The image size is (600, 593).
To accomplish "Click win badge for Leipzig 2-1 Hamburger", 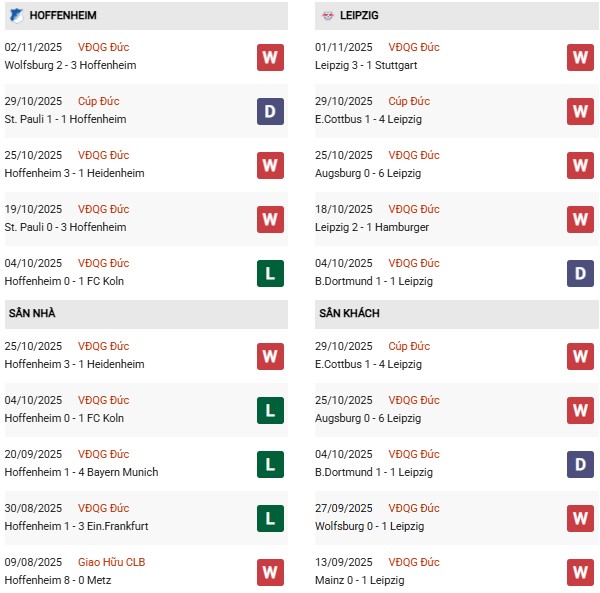I will click(x=580, y=219).
